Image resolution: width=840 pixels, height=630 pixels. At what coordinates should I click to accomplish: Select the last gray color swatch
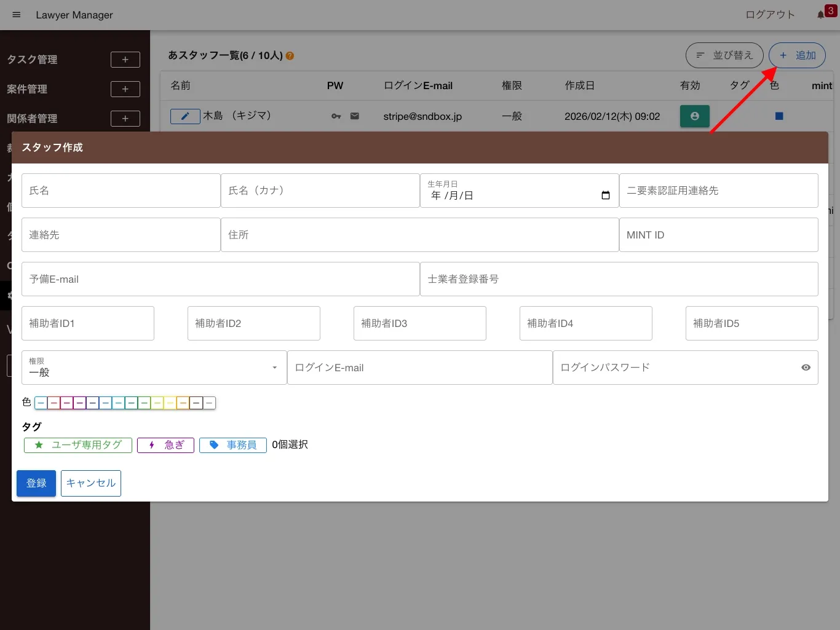point(209,403)
